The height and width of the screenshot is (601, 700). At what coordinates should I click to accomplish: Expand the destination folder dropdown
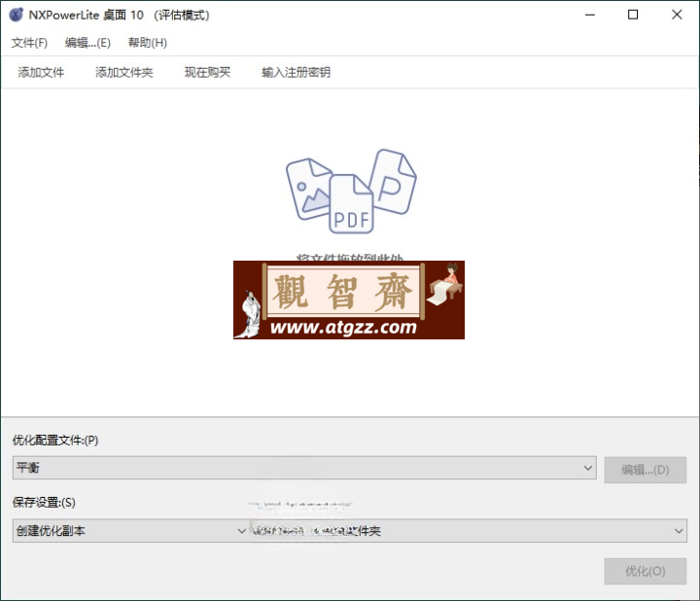(x=468, y=530)
